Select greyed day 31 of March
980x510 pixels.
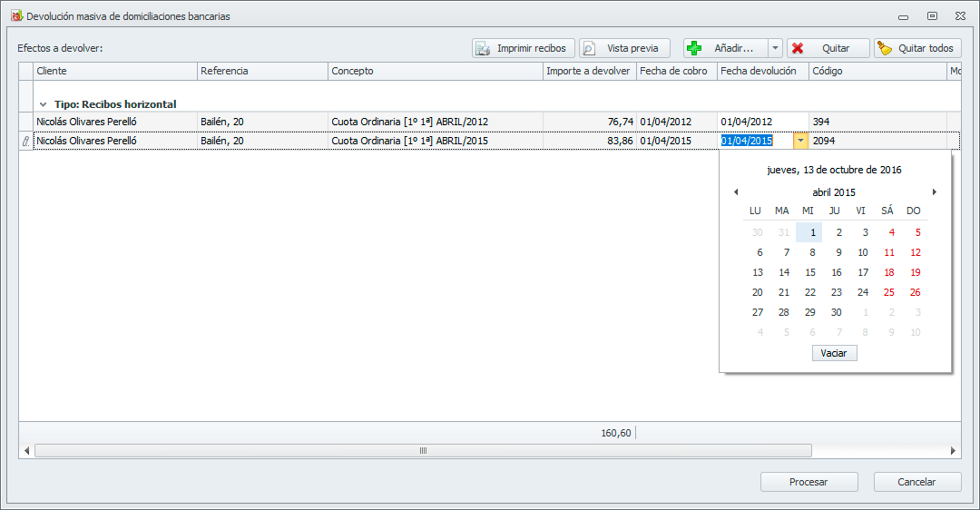click(x=784, y=232)
